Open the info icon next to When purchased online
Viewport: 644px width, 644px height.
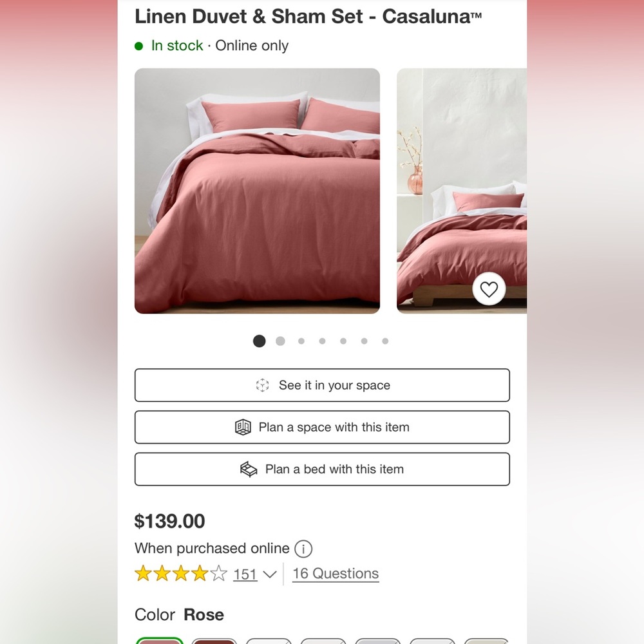click(x=303, y=549)
